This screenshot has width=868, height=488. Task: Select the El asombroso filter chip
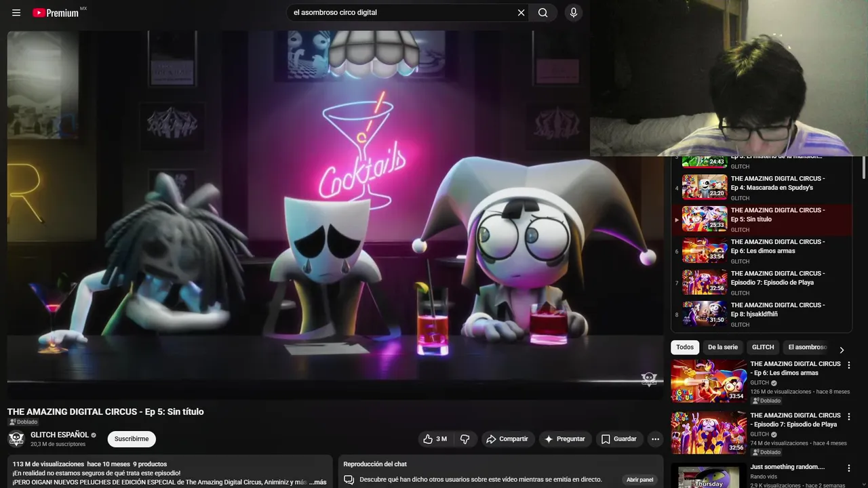(x=807, y=347)
